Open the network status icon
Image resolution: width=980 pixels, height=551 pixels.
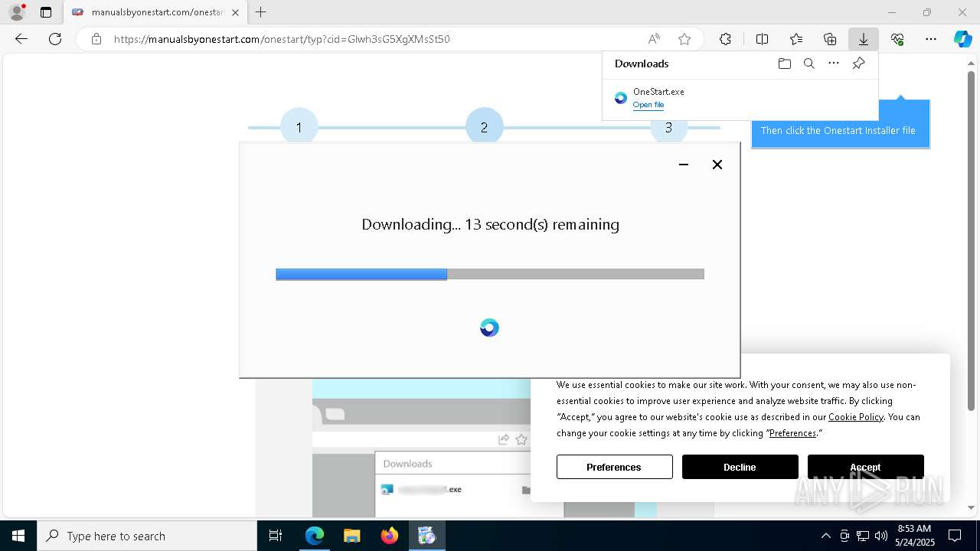[x=863, y=536]
